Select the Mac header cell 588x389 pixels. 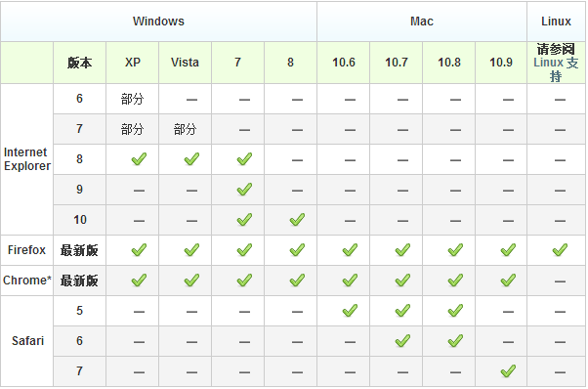point(422,22)
